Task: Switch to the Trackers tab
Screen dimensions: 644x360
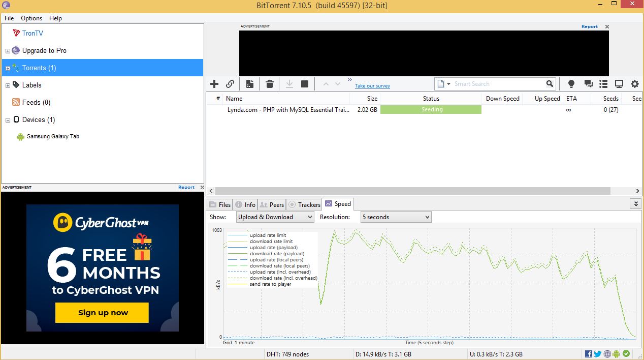Action: click(x=304, y=204)
